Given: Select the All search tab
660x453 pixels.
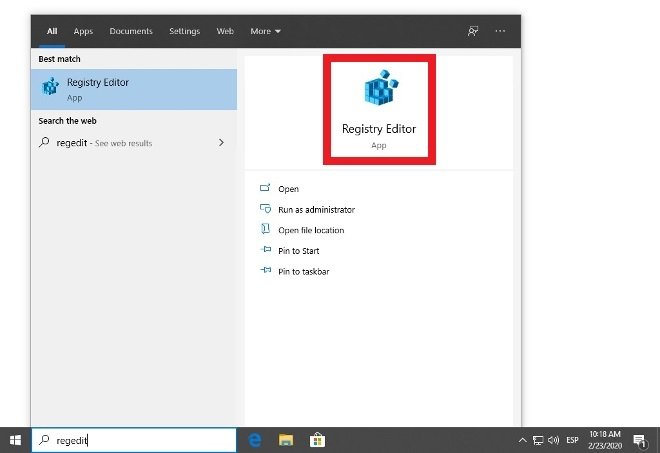Looking at the screenshot, I should coord(52,31).
